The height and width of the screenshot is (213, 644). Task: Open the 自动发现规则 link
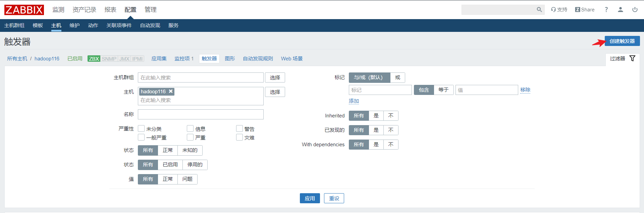[x=258, y=59]
